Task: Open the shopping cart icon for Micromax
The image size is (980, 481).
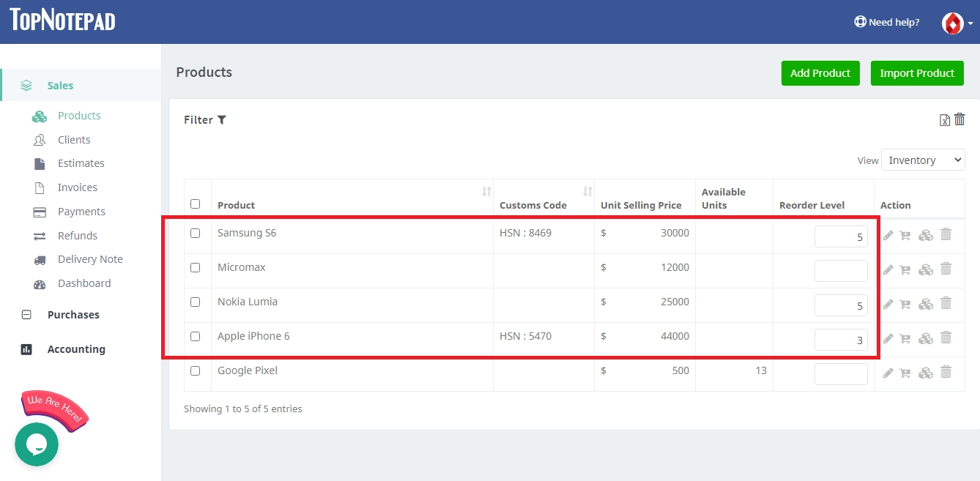Action: click(905, 269)
